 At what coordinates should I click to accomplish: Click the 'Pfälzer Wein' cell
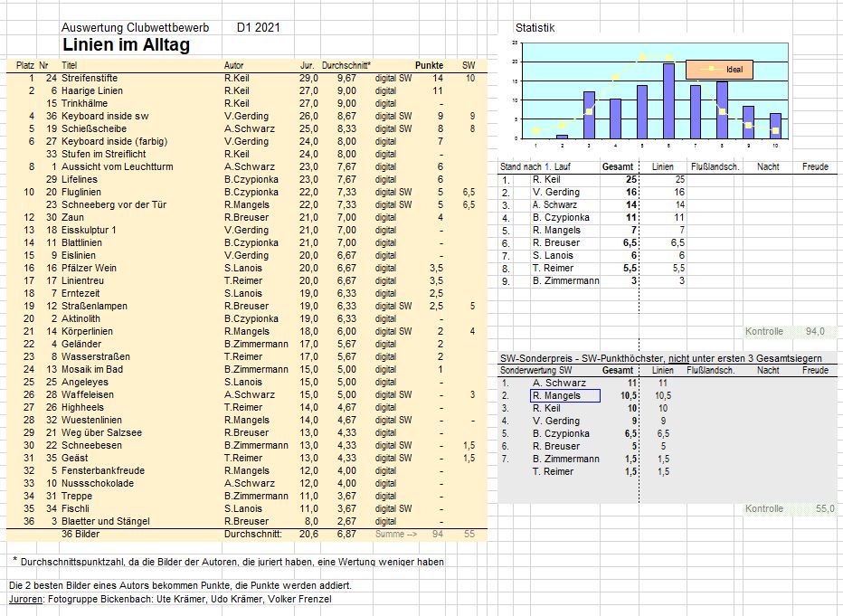(89, 268)
